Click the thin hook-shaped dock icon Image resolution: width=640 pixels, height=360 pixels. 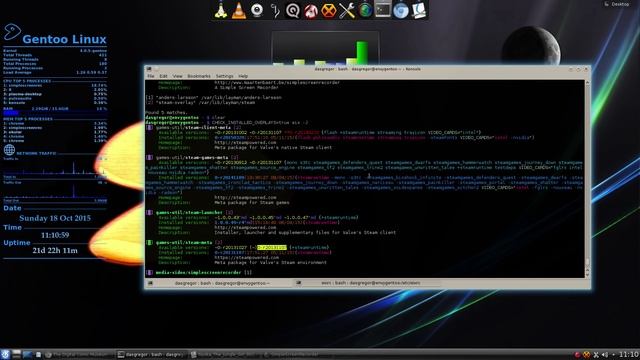(x=275, y=11)
